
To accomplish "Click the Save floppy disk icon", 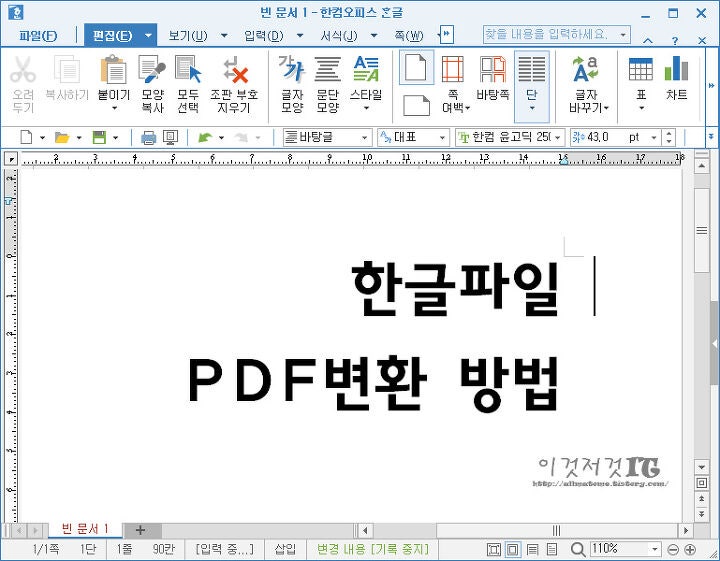I will (x=99, y=137).
